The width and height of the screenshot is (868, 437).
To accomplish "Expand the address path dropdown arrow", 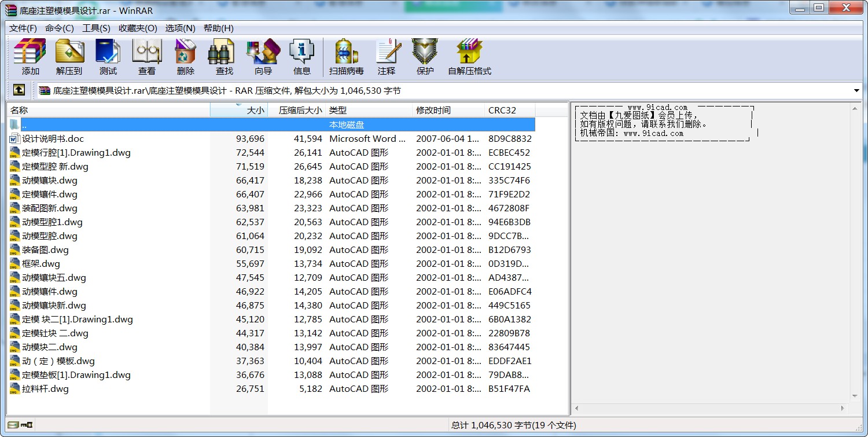I will pyautogui.click(x=856, y=91).
